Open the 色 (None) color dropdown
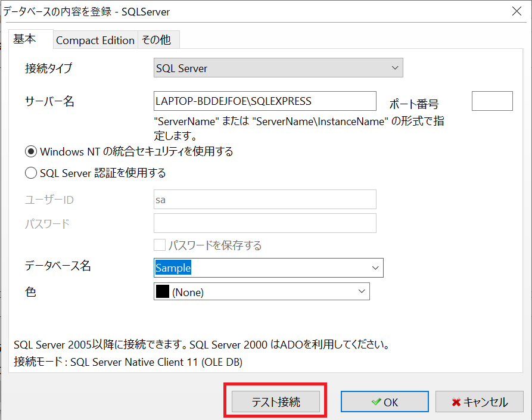Image resolution: width=532 pixels, height=420 pixels. [262, 292]
